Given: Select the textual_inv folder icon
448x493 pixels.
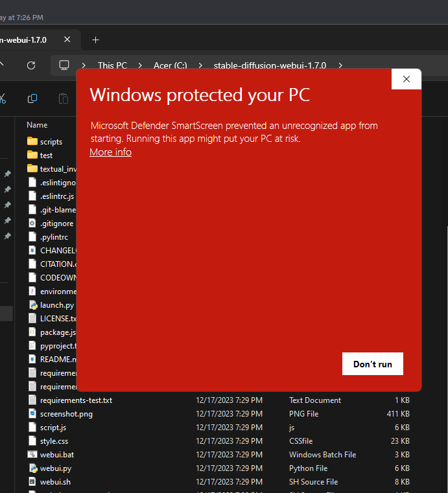Looking at the screenshot, I should pyautogui.click(x=32, y=168).
